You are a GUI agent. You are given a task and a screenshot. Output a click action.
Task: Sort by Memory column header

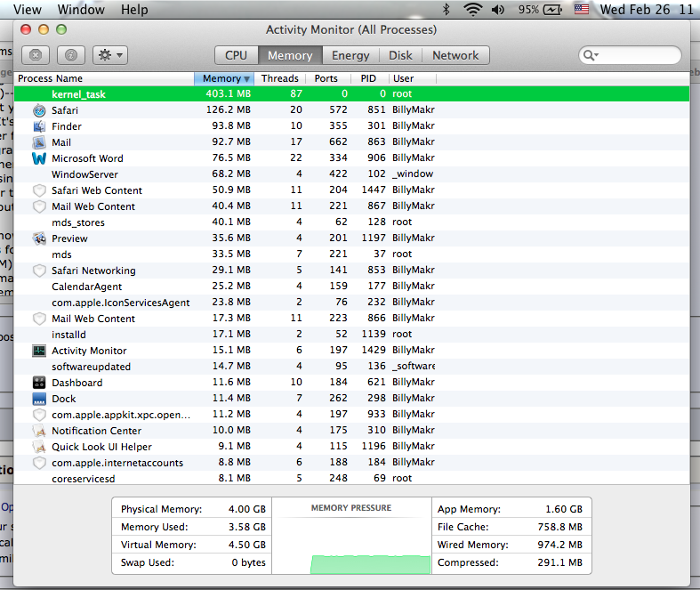click(224, 78)
